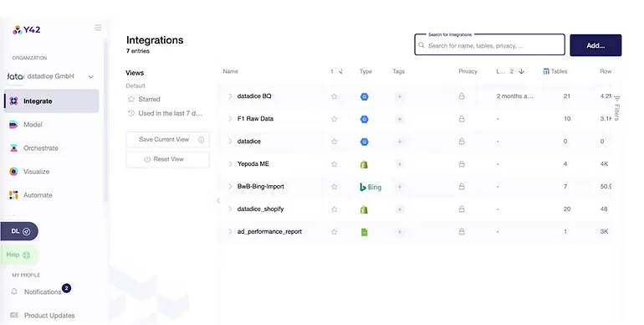Click BigQuery type icon for datadice BQ

[x=364, y=96]
